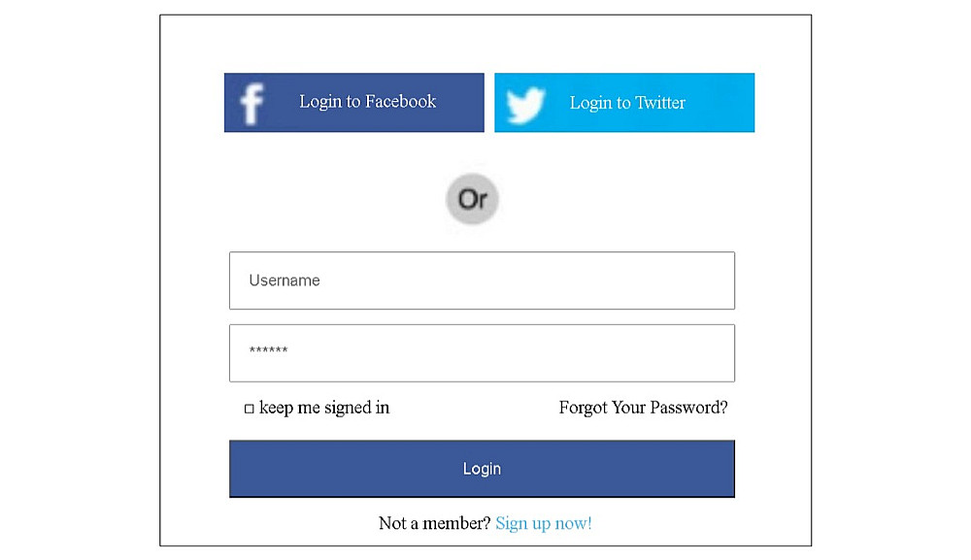Click the "Login to Facebook" label text

pyautogui.click(x=367, y=102)
